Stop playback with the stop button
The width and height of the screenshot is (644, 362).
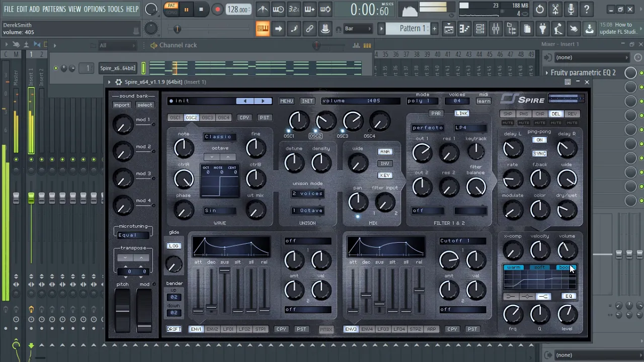click(201, 10)
